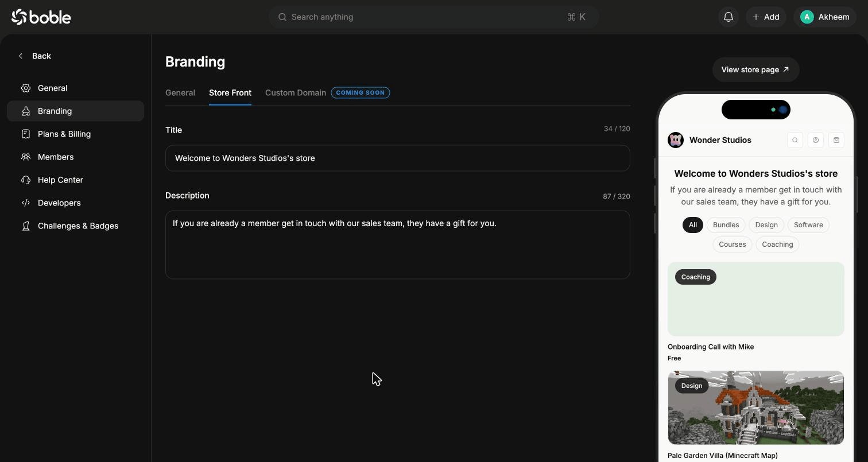The image size is (868, 462).
Task: Click the 34 / 120 title counter
Action: (x=617, y=129)
